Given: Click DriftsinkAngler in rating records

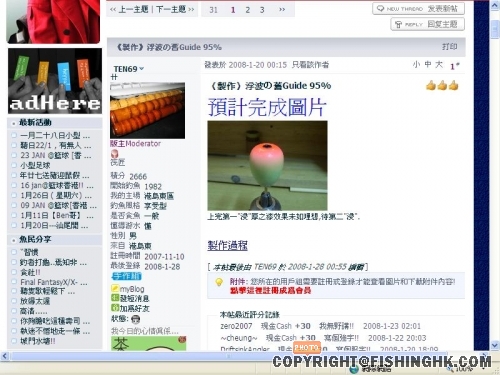Looking at the screenshot, I should click(x=245, y=349).
